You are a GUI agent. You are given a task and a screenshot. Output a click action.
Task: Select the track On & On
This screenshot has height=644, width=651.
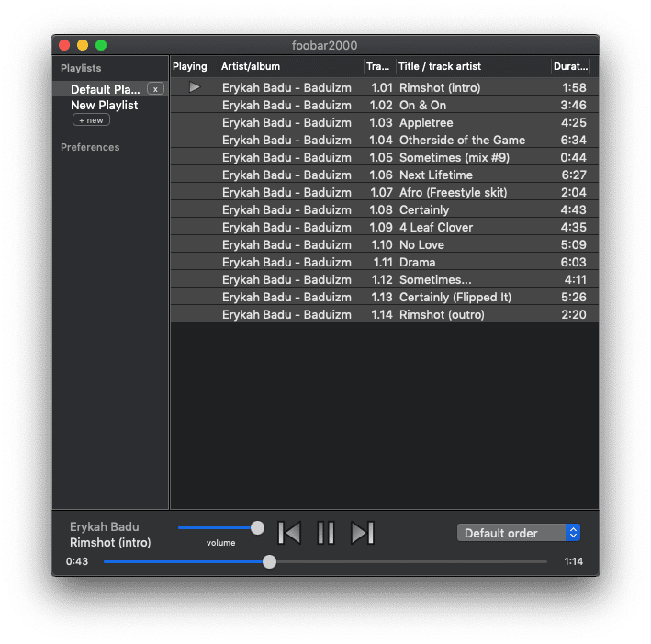[385, 105]
